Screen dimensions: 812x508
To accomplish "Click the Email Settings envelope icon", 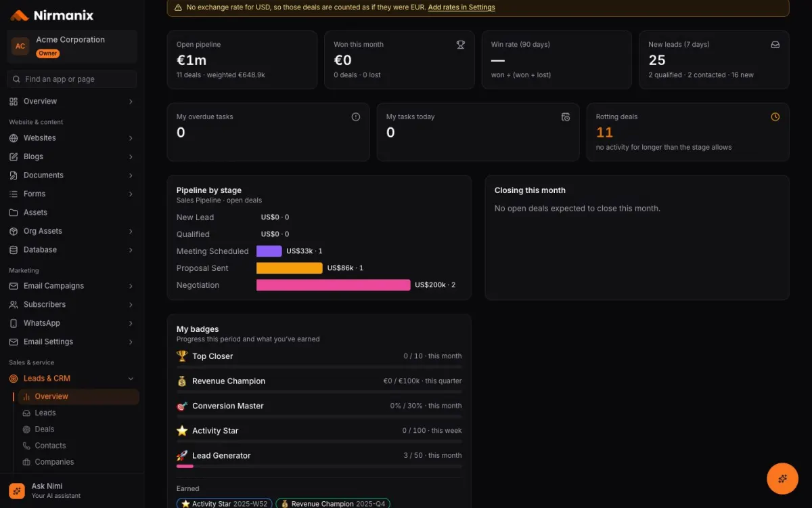I will [x=14, y=342].
